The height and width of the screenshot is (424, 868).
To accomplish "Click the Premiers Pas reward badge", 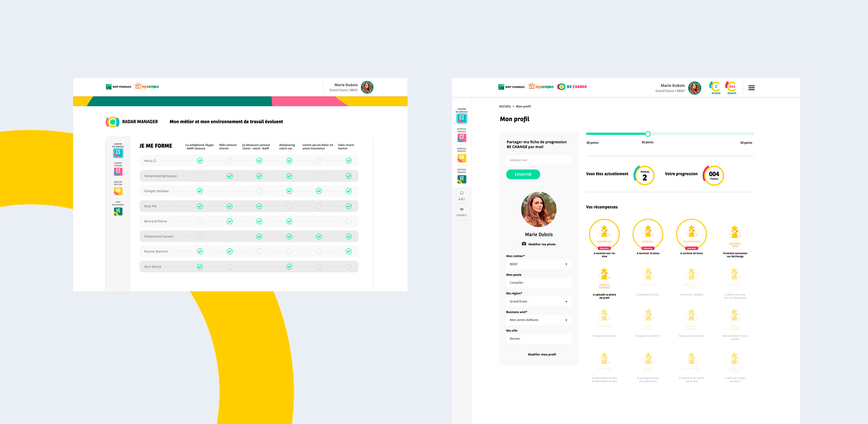I will point(604,234).
